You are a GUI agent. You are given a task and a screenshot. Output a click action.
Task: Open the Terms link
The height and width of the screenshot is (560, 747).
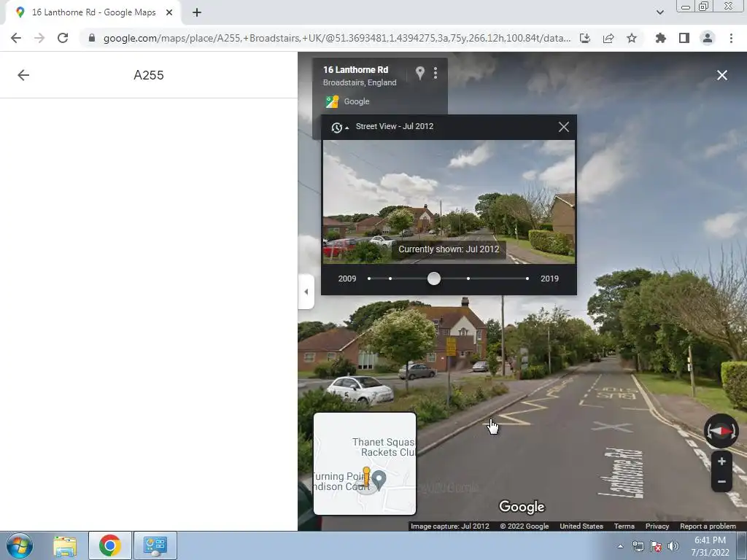click(x=624, y=526)
